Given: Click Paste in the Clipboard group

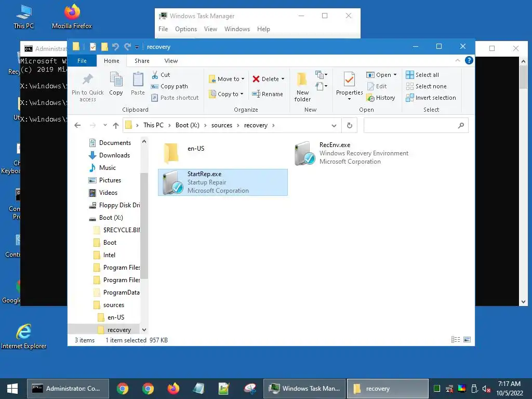Looking at the screenshot, I should (138, 84).
